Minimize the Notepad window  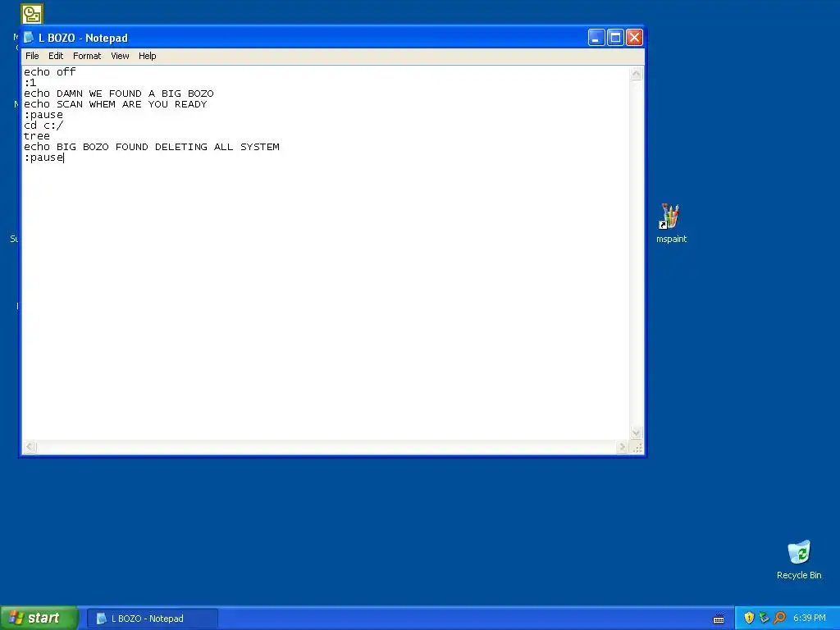tap(596, 38)
